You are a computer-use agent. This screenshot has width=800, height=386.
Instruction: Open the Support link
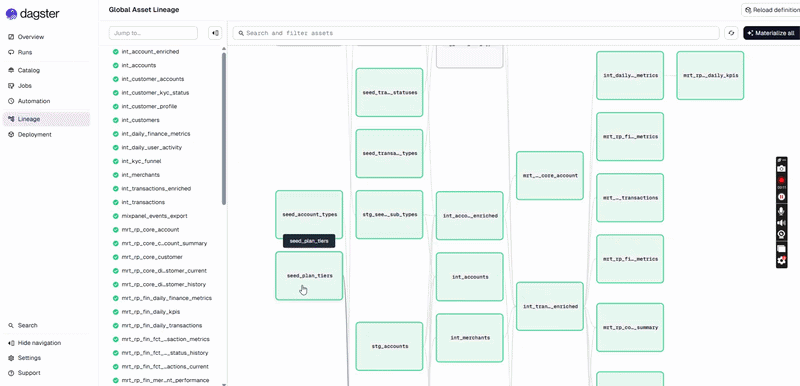(24, 373)
